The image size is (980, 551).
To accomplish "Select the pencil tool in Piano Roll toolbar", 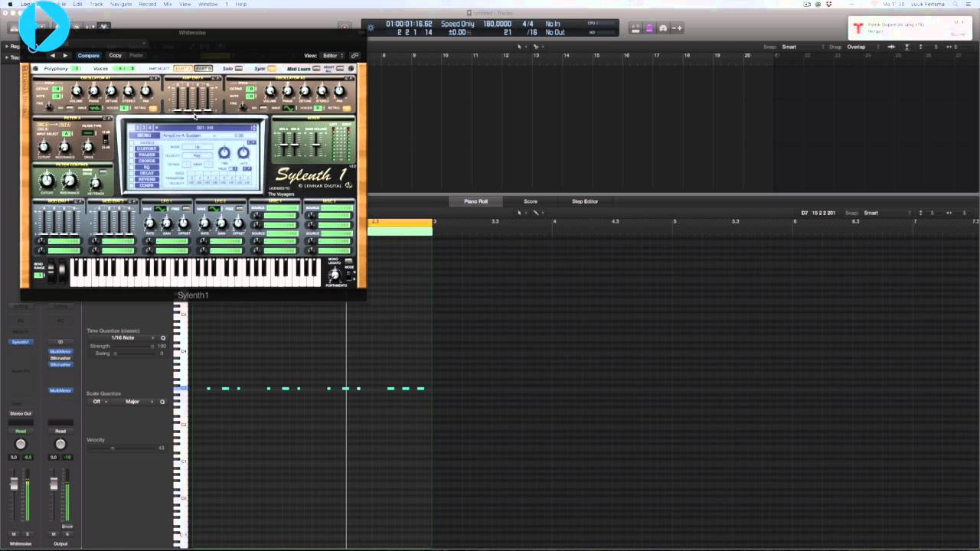I will [536, 213].
